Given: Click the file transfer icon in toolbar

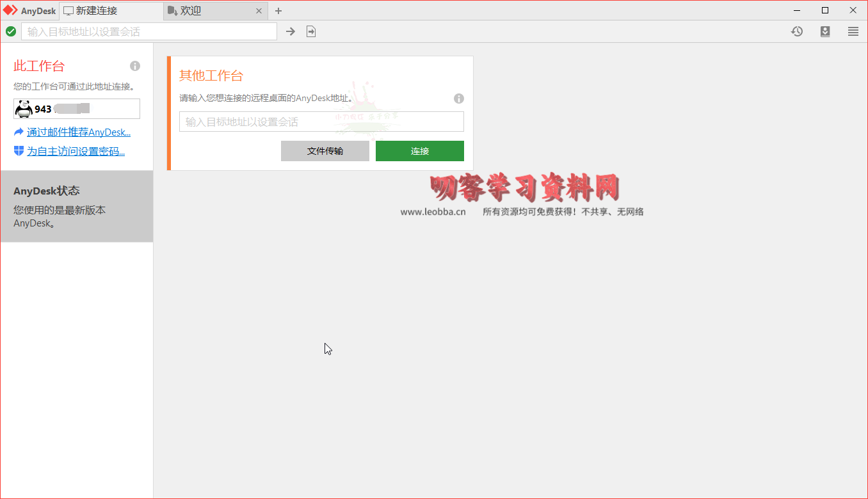Looking at the screenshot, I should click(311, 31).
